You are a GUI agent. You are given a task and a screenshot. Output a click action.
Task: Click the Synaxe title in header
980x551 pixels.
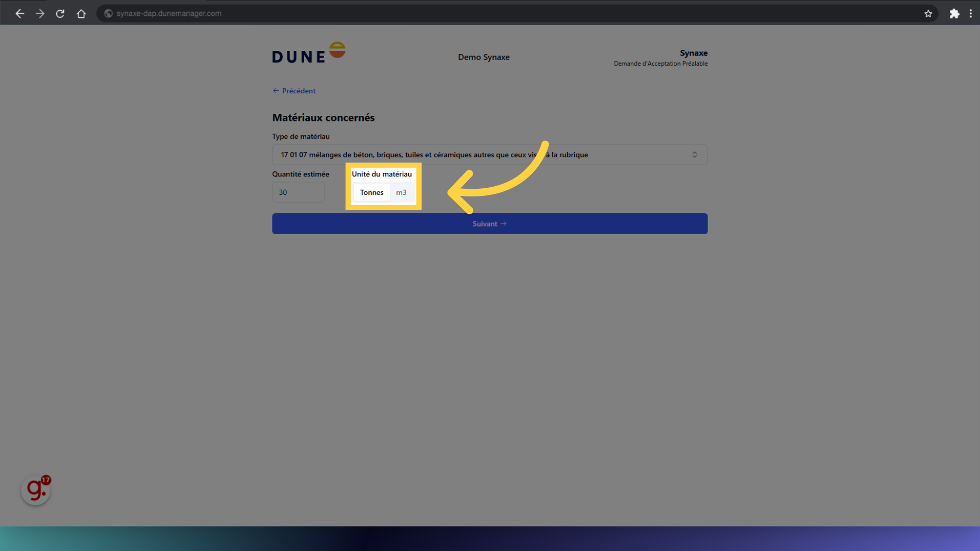pos(693,53)
